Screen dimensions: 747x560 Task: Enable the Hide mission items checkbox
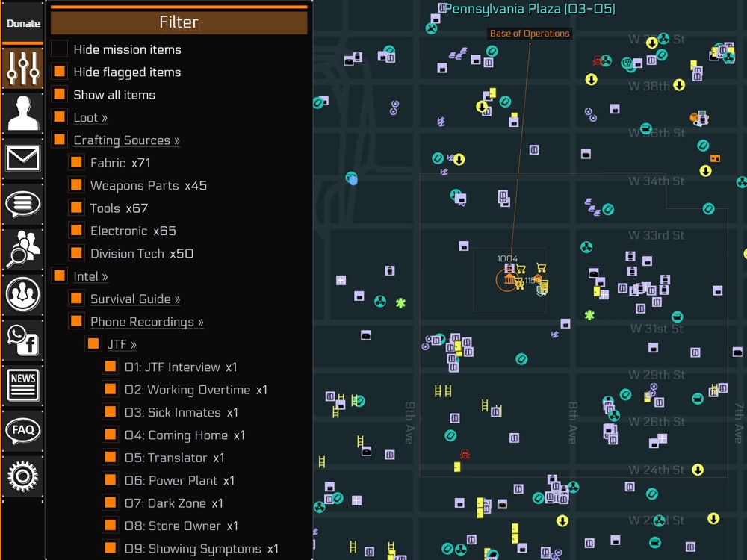pyautogui.click(x=59, y=49)
